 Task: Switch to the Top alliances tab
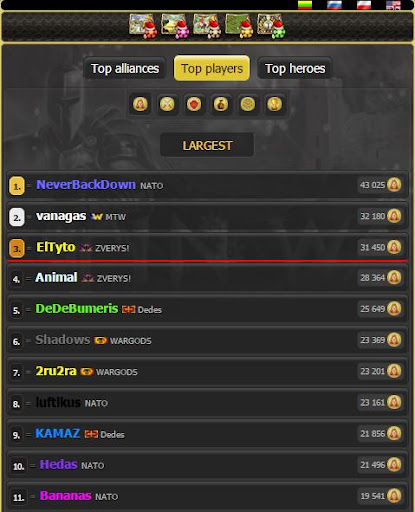(x=125, y=69)
